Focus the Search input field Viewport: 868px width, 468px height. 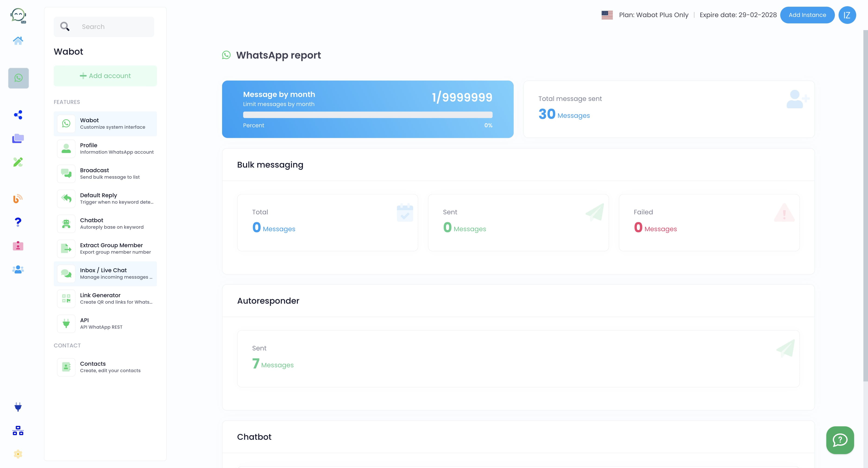pos(104,27)
